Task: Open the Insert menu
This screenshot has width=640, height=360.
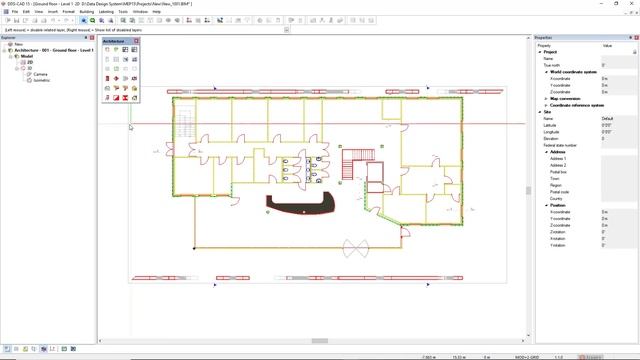Action: coord(53,12)
